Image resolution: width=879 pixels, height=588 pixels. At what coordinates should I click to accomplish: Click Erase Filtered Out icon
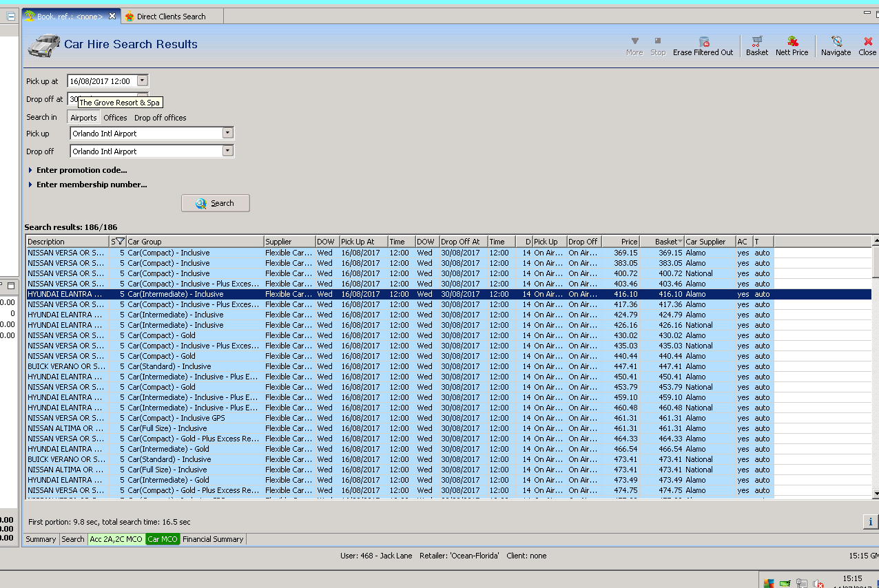pyautogui.click(x=703, y=45)
